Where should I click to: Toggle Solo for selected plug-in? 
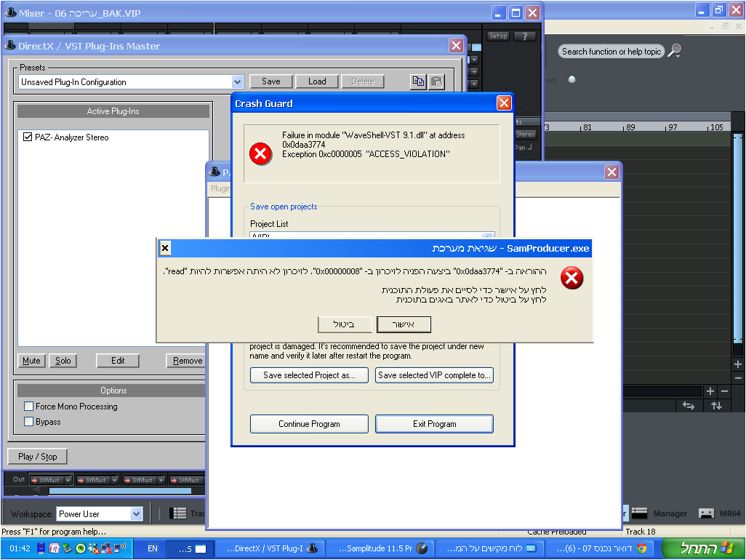point(63,361)
